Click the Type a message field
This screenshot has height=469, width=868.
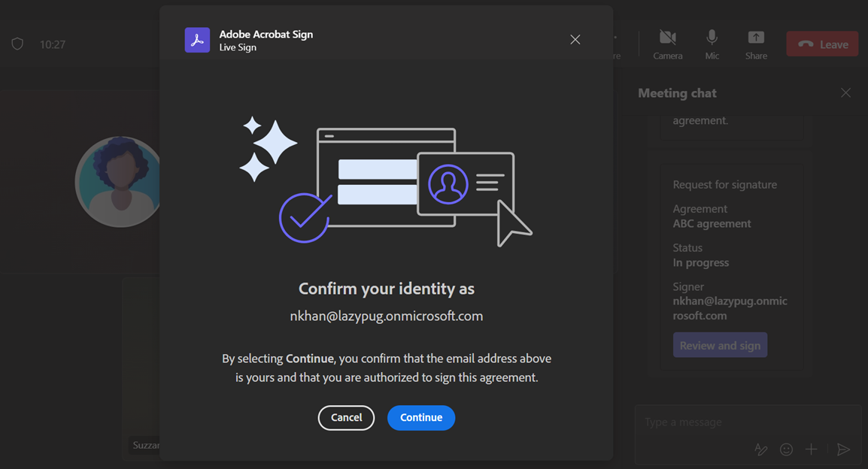(x=707, y=422)
